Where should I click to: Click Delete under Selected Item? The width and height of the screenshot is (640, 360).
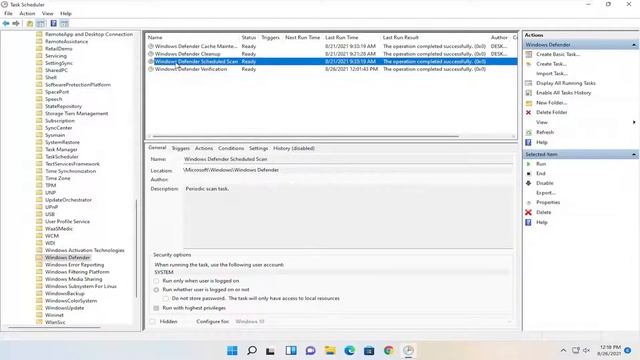pos(543,212)
